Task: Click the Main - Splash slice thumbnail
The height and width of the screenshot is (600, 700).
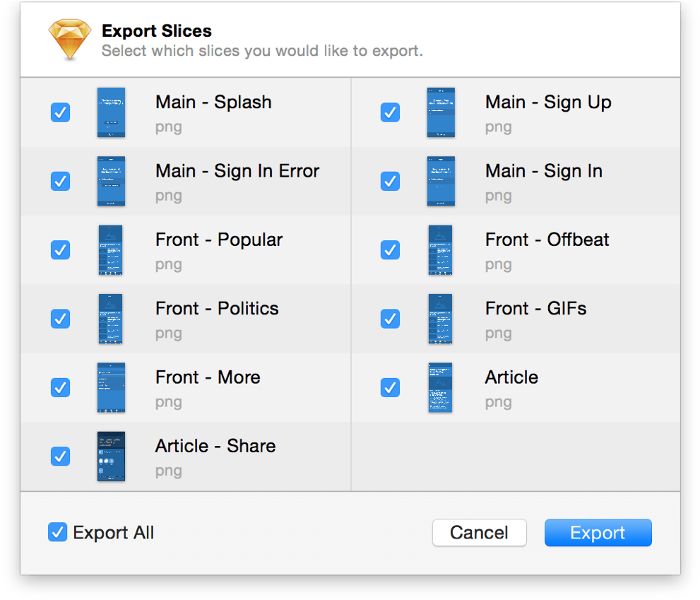Action: coord(111,112)
